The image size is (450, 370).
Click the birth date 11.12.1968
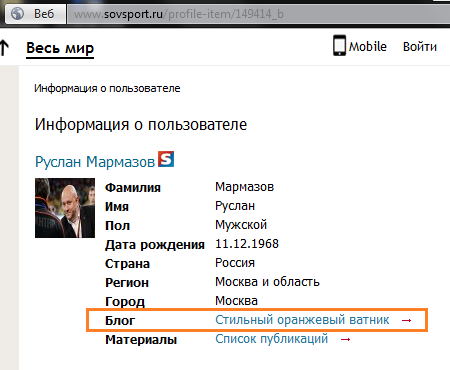click(247, 244)
